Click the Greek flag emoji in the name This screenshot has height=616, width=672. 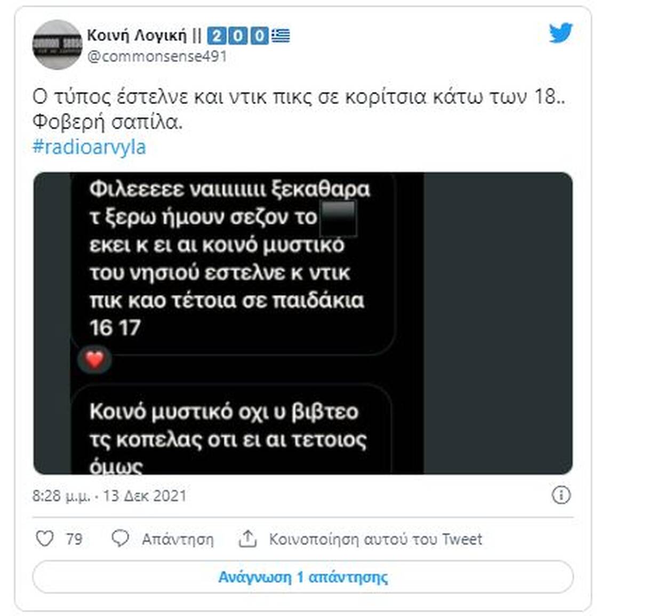[281, 36]
